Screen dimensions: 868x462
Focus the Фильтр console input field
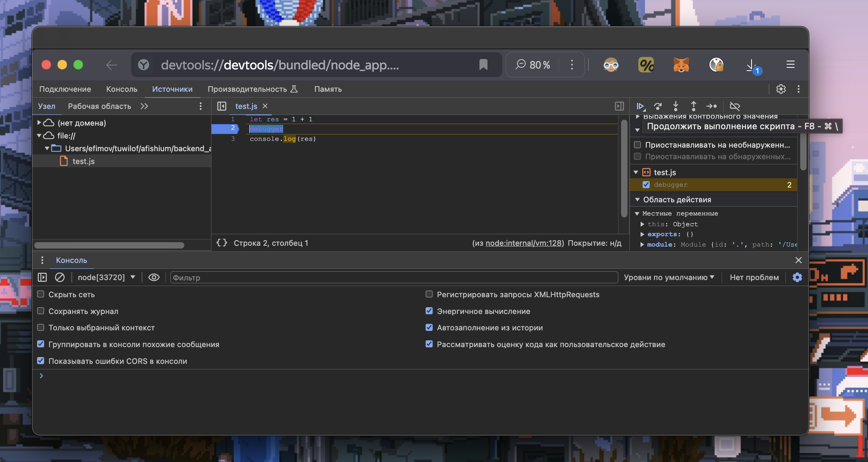(x=394, y=277)
